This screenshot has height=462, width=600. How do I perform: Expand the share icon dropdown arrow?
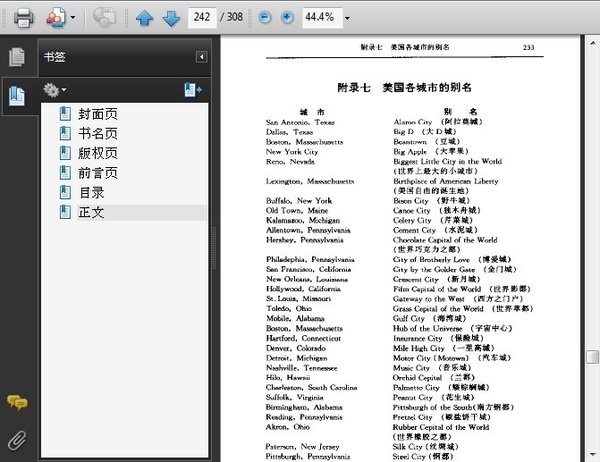click(x=73, y=18)
